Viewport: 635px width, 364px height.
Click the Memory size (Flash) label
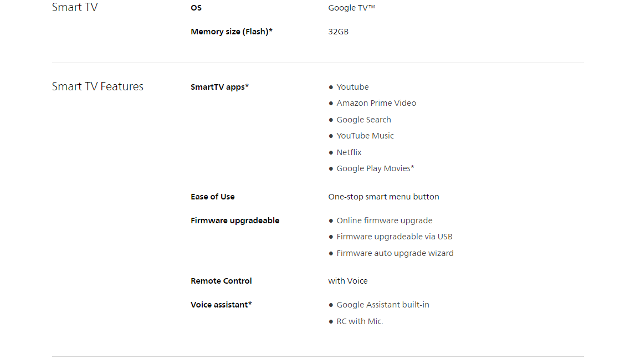(x=232, y=32)
